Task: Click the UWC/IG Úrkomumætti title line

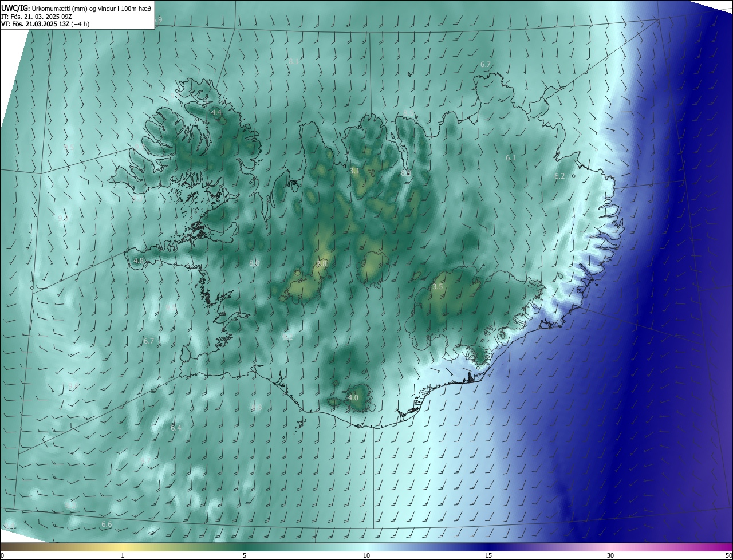Action: (76, 7)
